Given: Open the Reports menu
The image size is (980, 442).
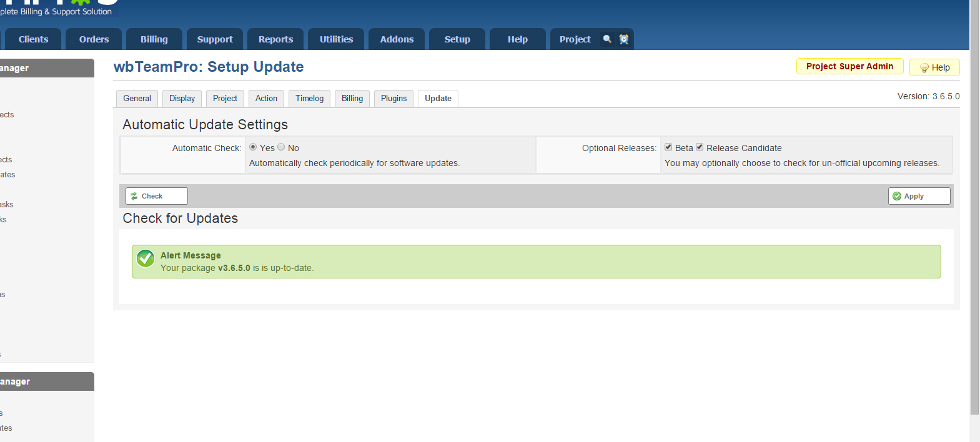Looking at the screenshot, I should [x=275, y=39].
